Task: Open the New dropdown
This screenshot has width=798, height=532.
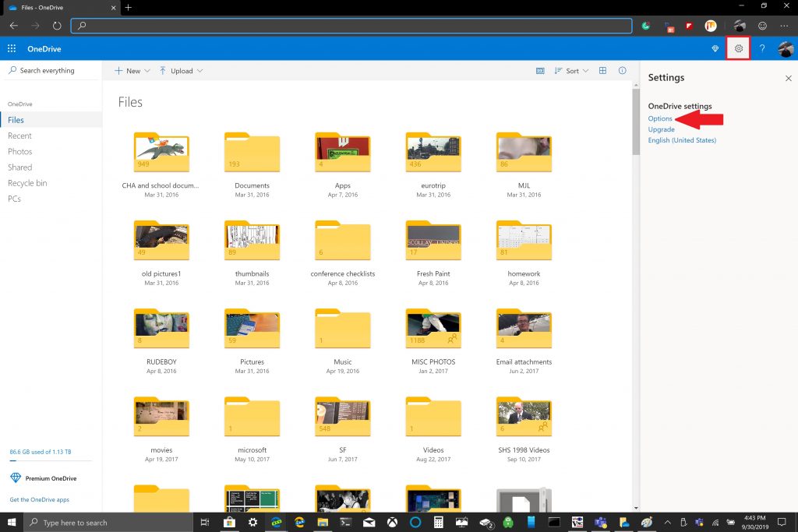Action: coord(132,71)
